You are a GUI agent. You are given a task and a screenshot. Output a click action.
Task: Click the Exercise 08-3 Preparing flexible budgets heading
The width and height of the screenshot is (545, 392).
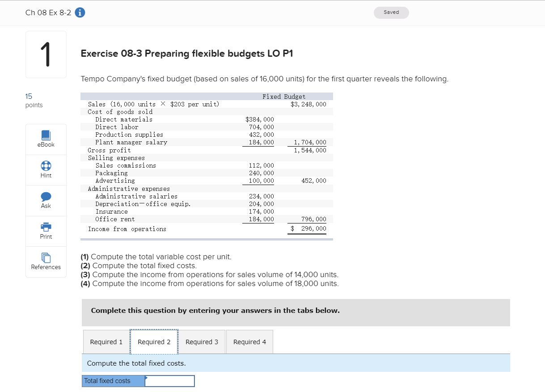click(187, 54)
